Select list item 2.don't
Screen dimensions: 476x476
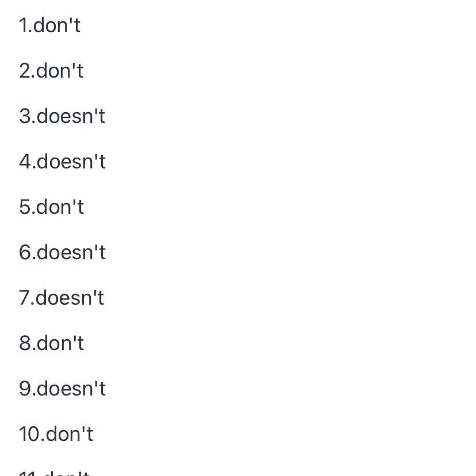pos(51,71)
